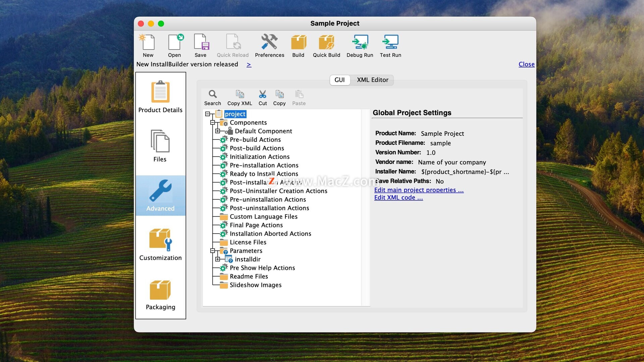Select Pre-build Actions in the tree
Screen dimensions: 644x362
(x=255, y=140)
